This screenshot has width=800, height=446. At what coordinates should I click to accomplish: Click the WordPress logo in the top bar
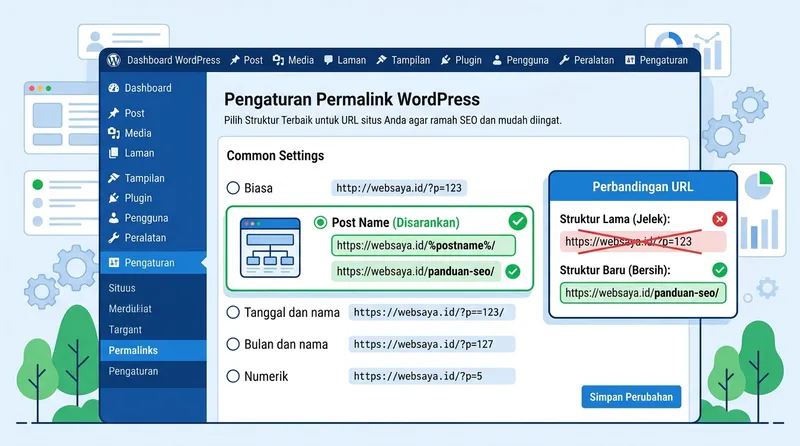coord(114,60)
